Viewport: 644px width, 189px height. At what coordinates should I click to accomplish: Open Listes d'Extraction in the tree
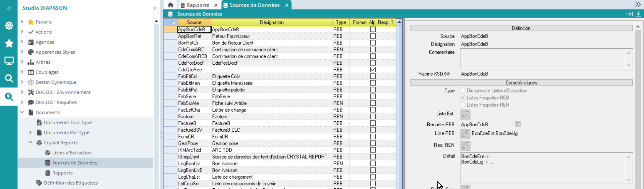[72, 152]
